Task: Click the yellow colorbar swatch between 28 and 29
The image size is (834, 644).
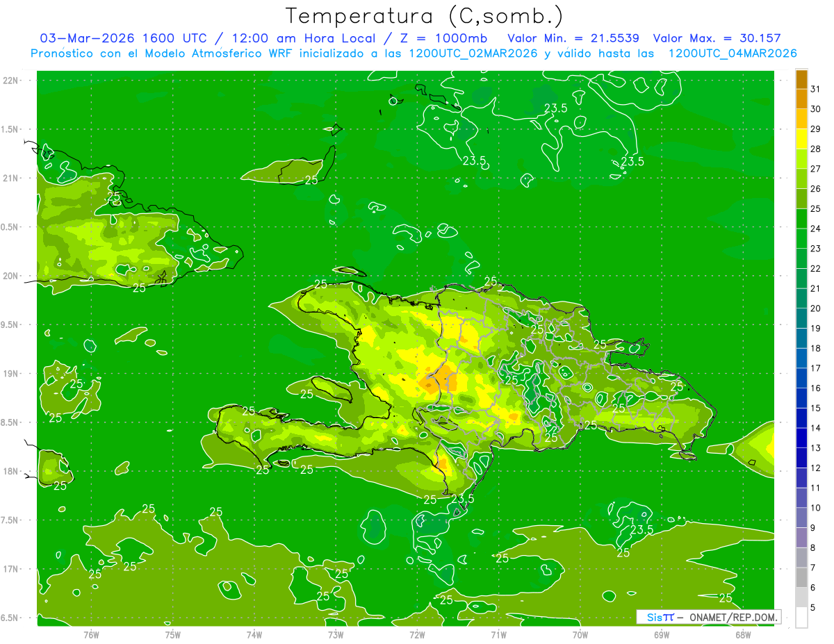Action: tap(801, 139)
